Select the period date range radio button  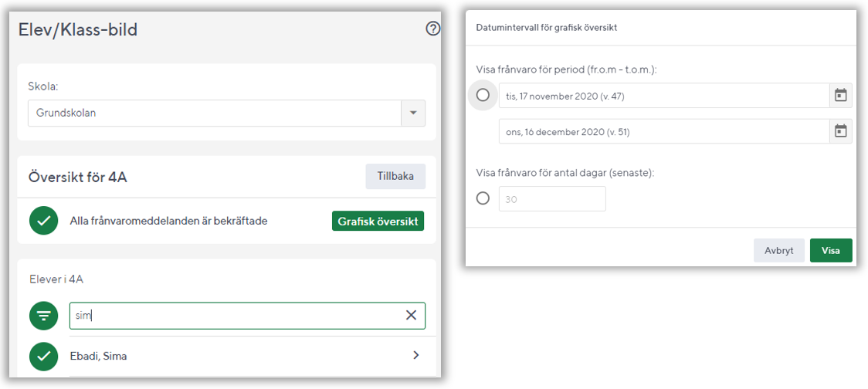coord(483,95)
